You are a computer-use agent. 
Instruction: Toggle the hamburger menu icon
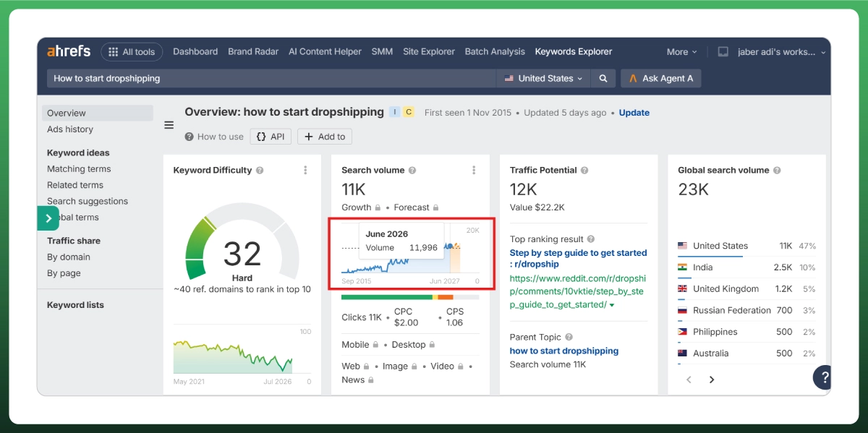pyautogui.click(x=169, y=125)
